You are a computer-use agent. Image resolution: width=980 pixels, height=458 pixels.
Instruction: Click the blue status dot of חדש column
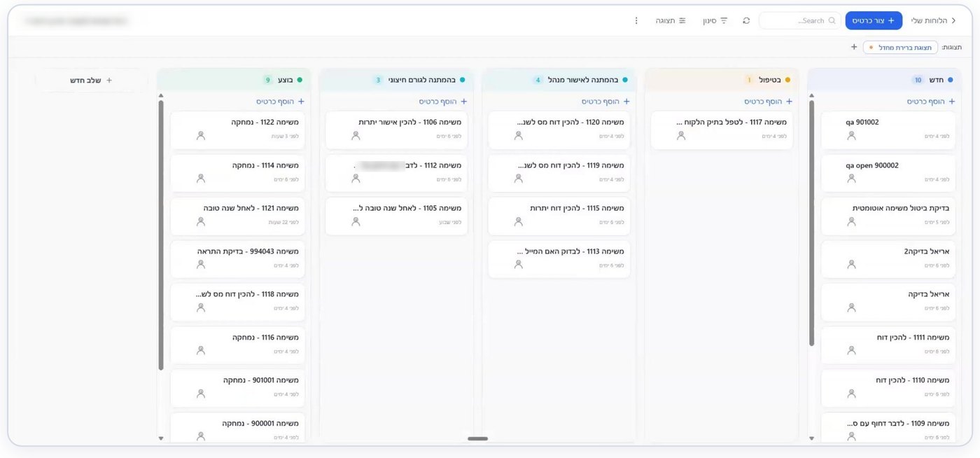point(950,80)
